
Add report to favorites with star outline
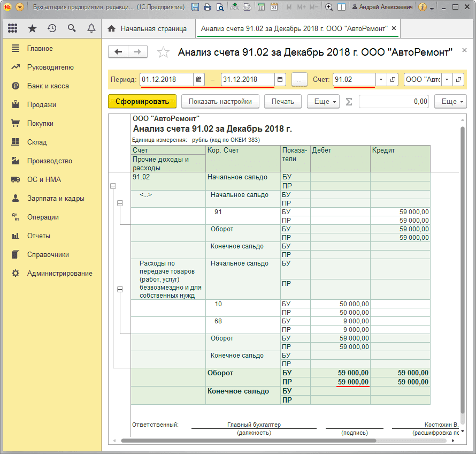pos(163,52)
